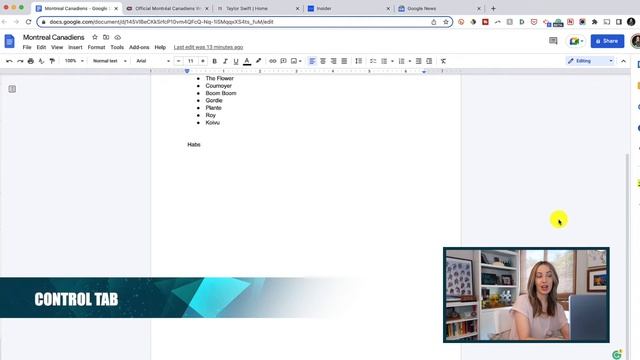640x360 pixels.
Task: Reload the page
Action: click(x=28, y=22)
